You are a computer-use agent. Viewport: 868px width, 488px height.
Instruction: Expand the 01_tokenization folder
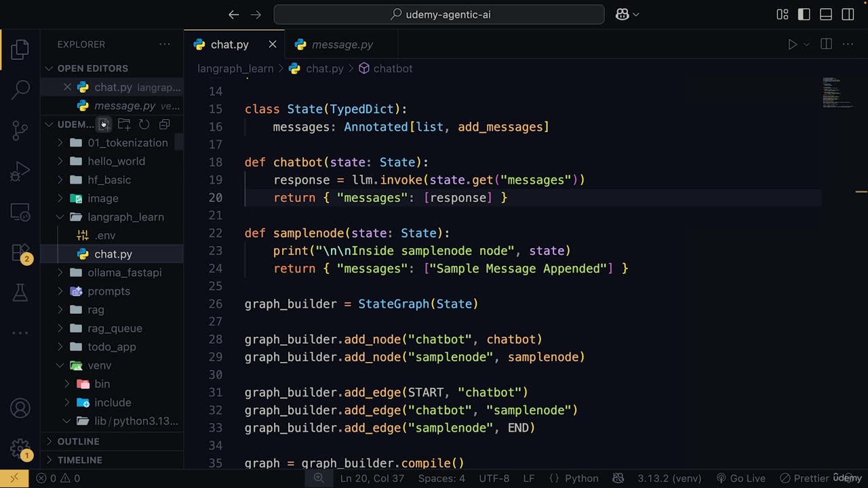(x=112, y=142)
